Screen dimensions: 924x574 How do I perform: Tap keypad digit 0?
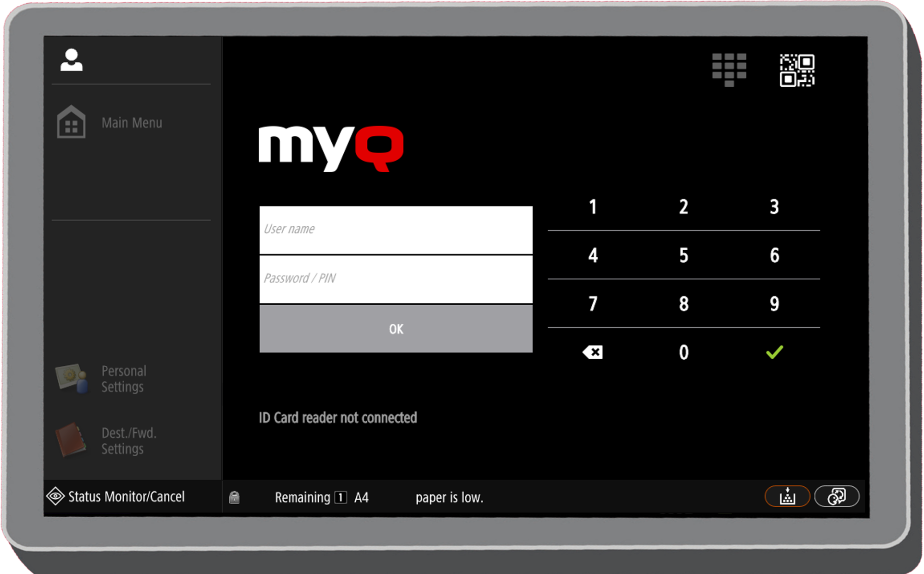(684, 352)
